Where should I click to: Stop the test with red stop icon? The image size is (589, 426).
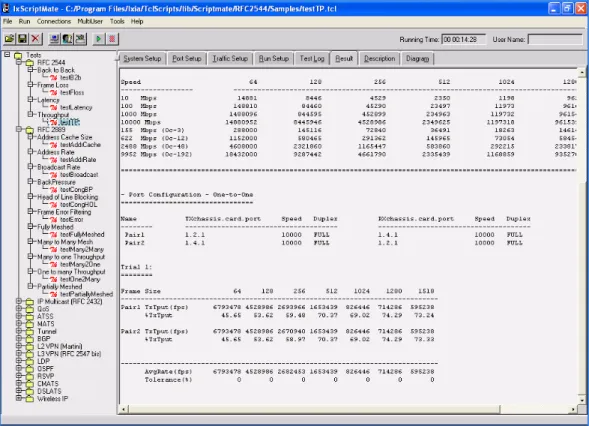pos(112,39)
